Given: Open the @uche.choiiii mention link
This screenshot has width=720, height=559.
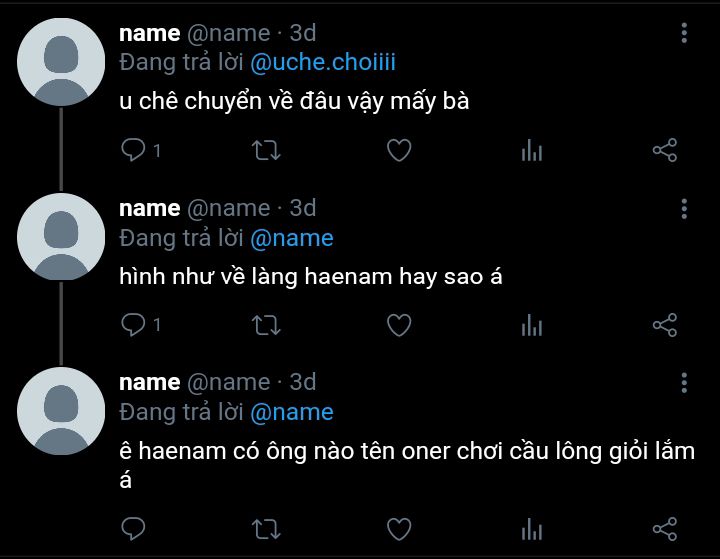Looking at the screenshot, I should [323, 62].
